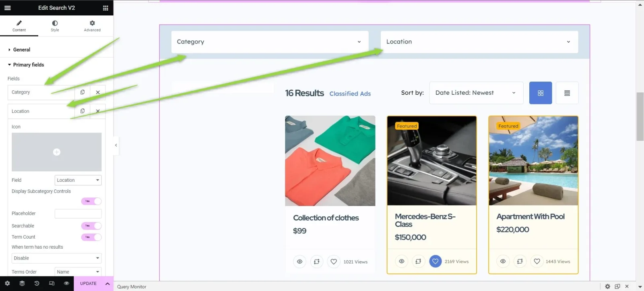Click the page vertical scrollbar thumb
The image size is (644, 291).
[640, 116]
